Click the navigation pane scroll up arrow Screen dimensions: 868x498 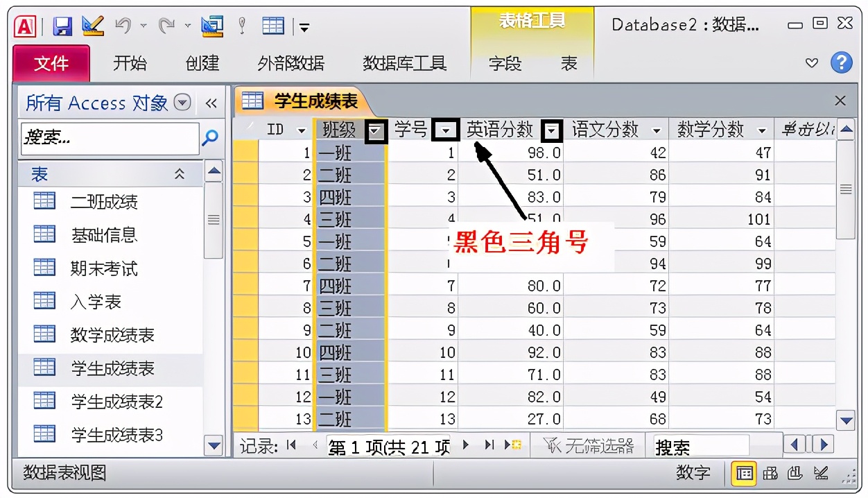click(214, 170)
